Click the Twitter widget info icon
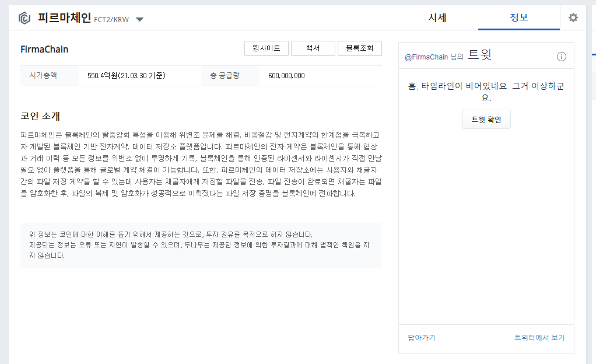This screenshot has height=364, width=596. [x=562, y=57]
